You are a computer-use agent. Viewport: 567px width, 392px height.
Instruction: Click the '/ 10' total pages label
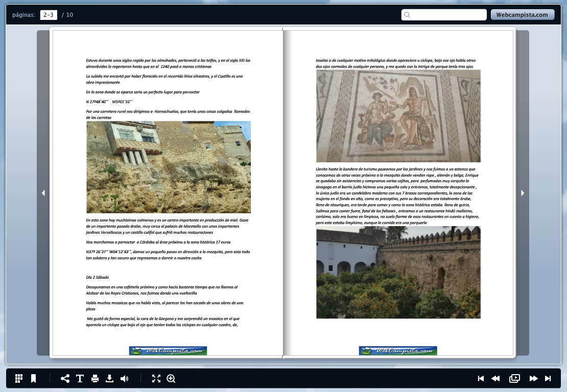[x=67, y=15]
